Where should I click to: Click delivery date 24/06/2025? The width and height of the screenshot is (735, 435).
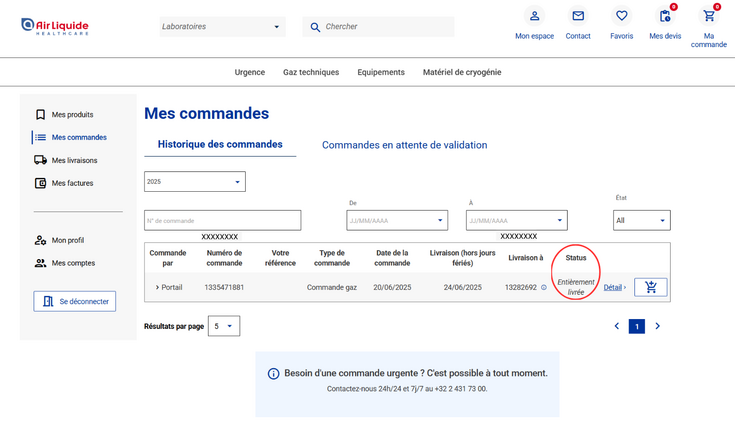click(463, 287)
